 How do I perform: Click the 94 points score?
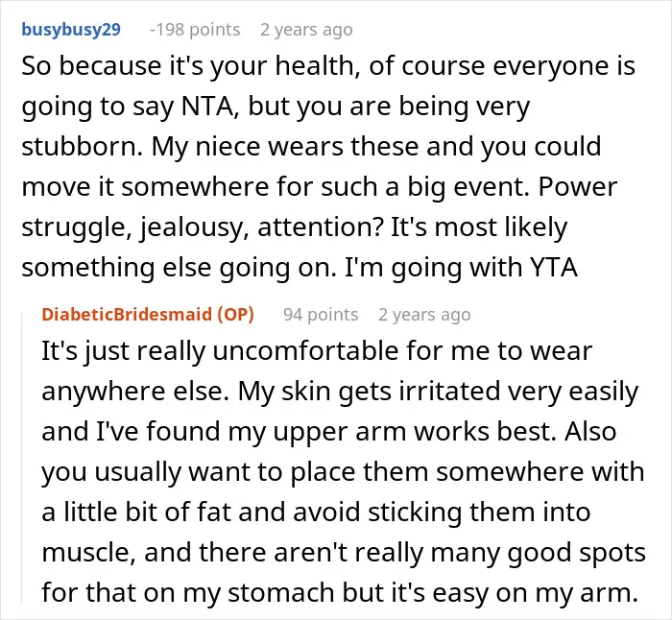[321, 315]
